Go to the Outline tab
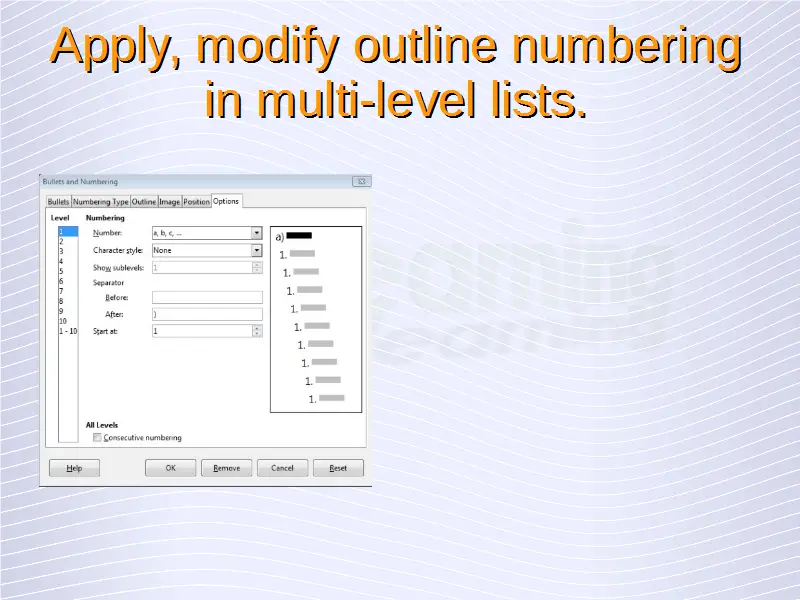The image size is (800, 600). click(144, 202)
